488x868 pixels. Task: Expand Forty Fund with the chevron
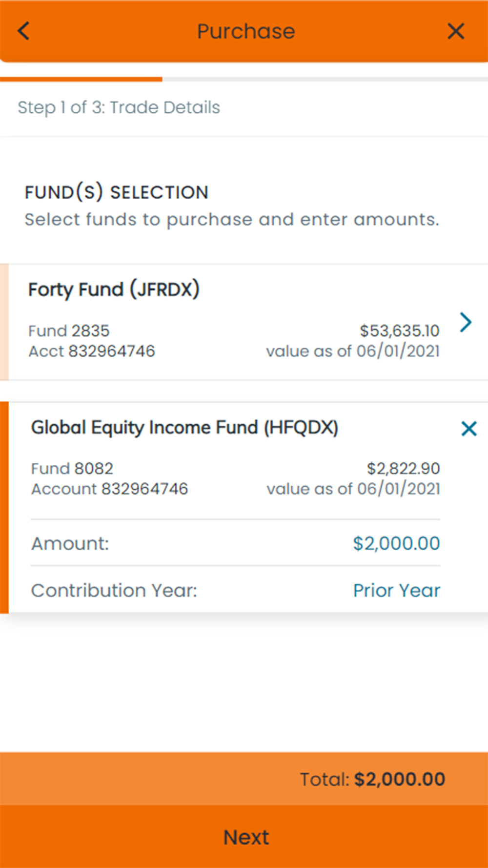click(466, 322)
